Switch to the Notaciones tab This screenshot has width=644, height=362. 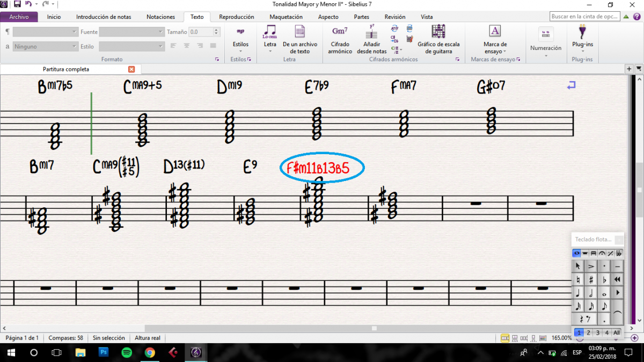pos(160,17)
